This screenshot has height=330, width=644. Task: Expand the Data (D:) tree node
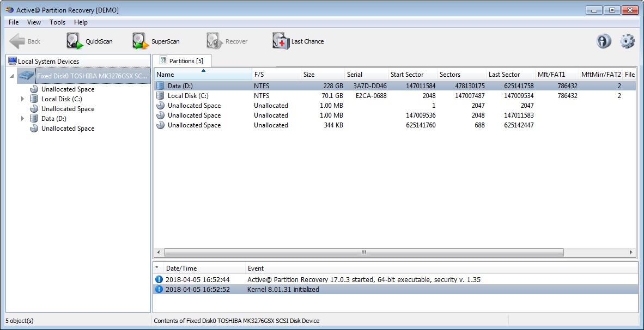click(23, 119)
